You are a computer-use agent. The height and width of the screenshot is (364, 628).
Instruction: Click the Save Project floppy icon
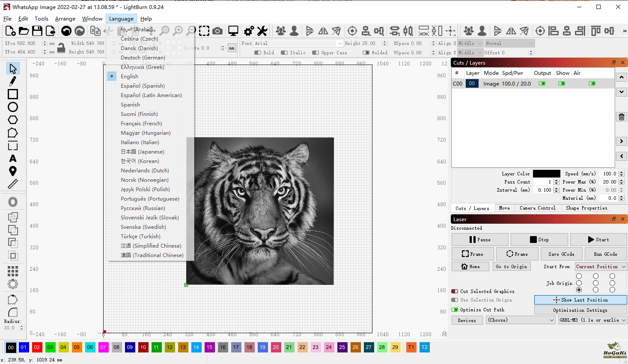pos(37,31)
